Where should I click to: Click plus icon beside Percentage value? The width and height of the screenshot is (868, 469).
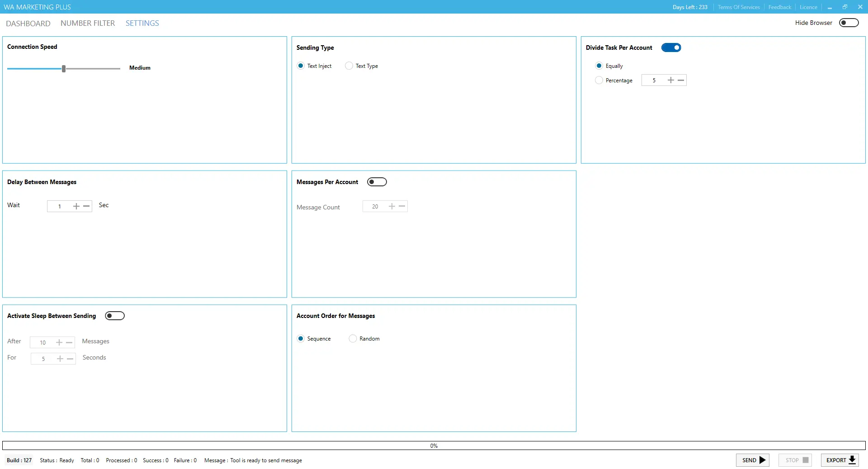pos(670,80)
